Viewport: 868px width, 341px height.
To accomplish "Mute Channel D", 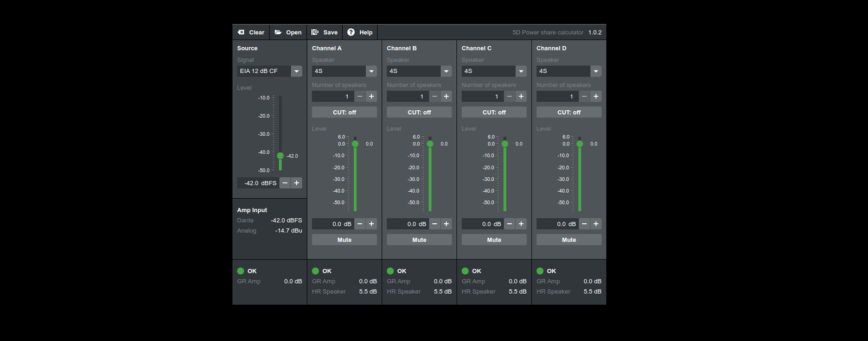I will pyautogui.click(x=569, y=239).
